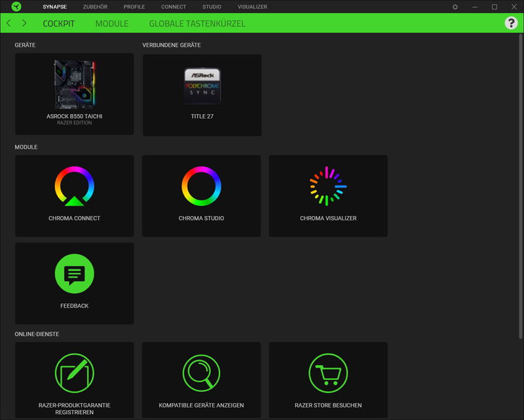This screenshot has width=524, height=420.
Task: Close the Synapse window
Action: [514, 7]
